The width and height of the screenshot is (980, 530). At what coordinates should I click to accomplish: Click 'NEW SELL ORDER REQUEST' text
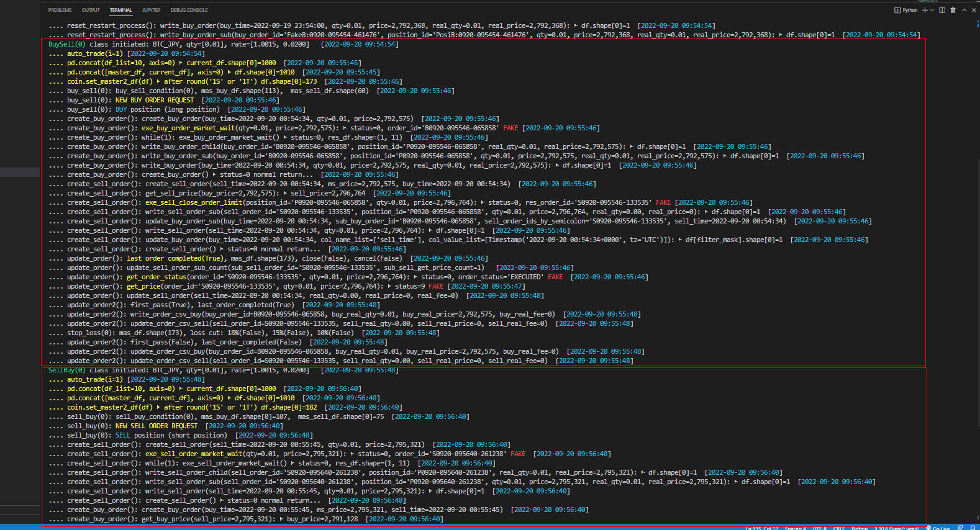157,426
